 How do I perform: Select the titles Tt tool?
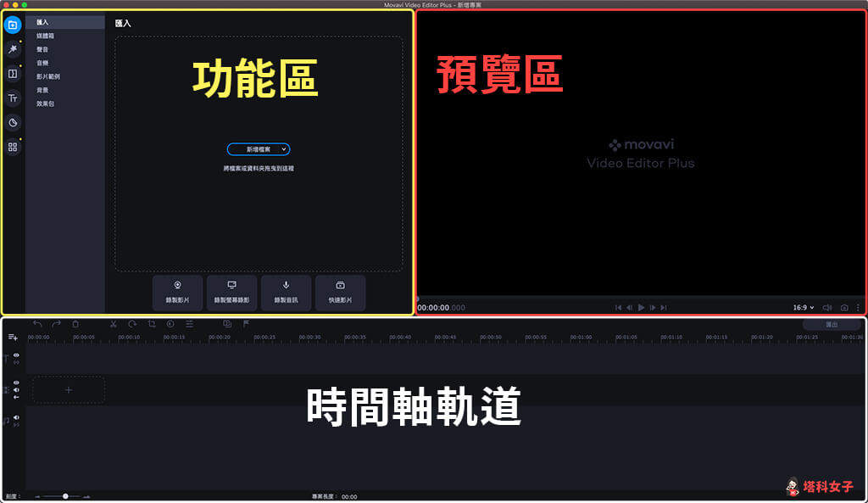12,98
